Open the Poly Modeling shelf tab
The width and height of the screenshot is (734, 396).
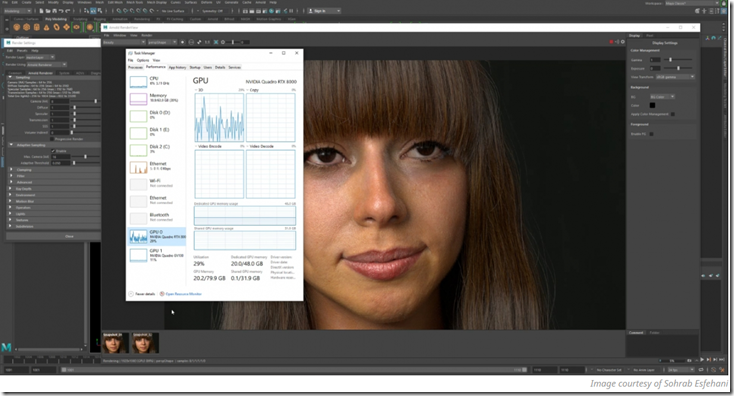(56, 19)
